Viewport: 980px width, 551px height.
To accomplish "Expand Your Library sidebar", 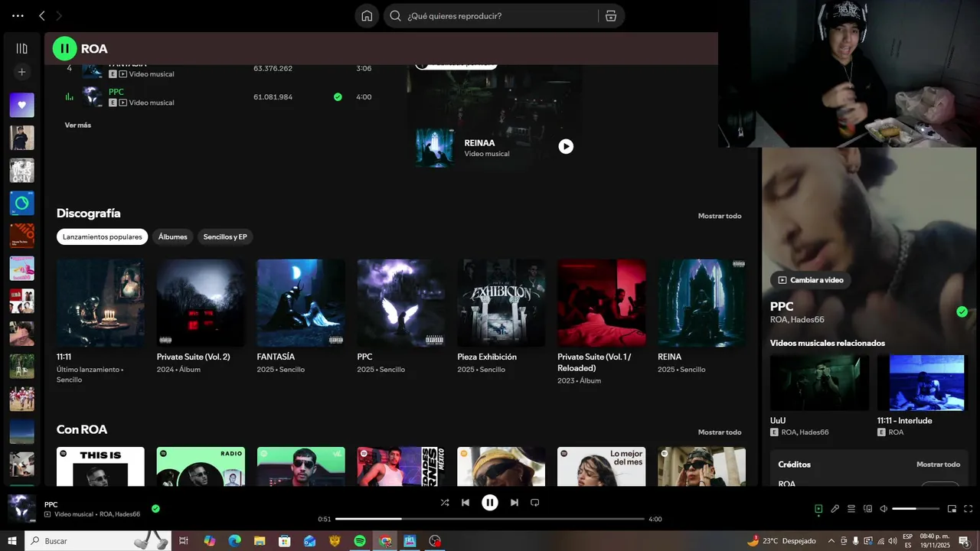I will click(21, 48).
